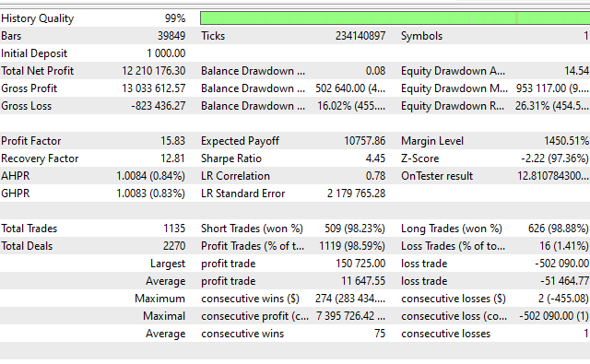Click Maximal consecutive profit value 7 395 726.42
This screenshot has height=364, width=590.
point(350,316)
